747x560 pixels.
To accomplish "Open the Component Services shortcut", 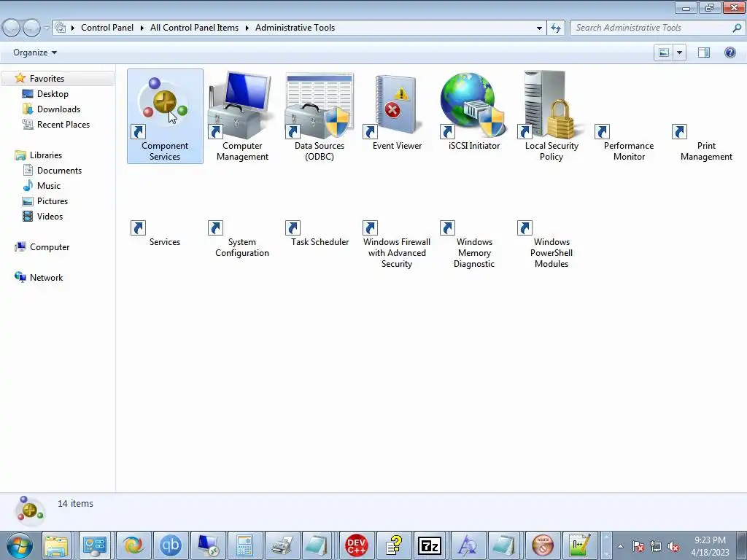I will 165,116.
